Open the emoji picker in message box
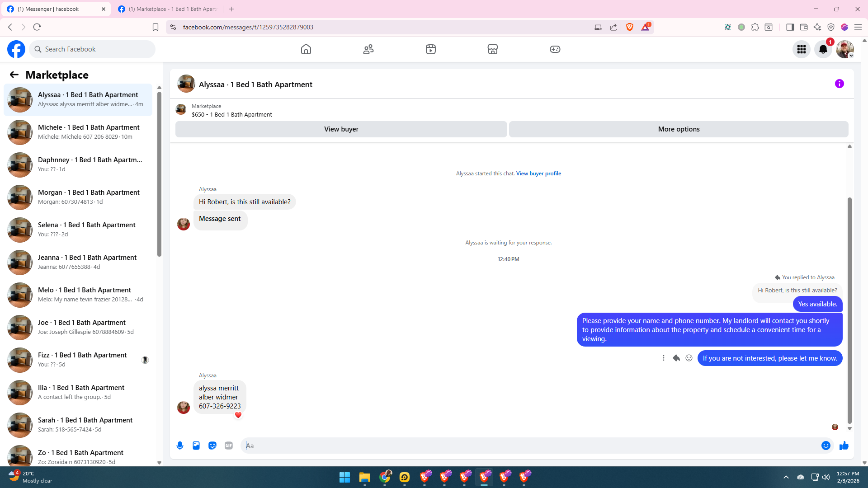Screen dimensions: 868x488 [826, 446]
